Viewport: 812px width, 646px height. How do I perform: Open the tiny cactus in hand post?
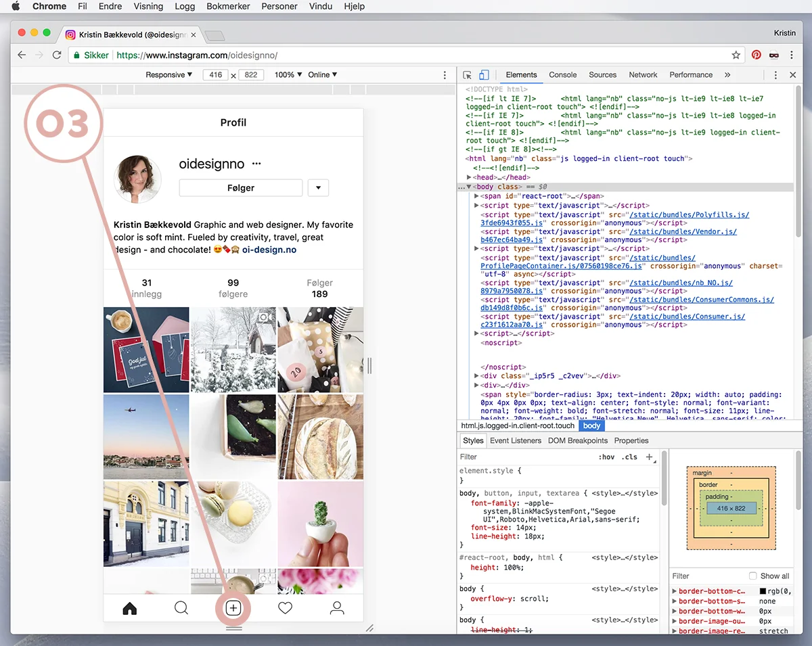pos(320,524)
